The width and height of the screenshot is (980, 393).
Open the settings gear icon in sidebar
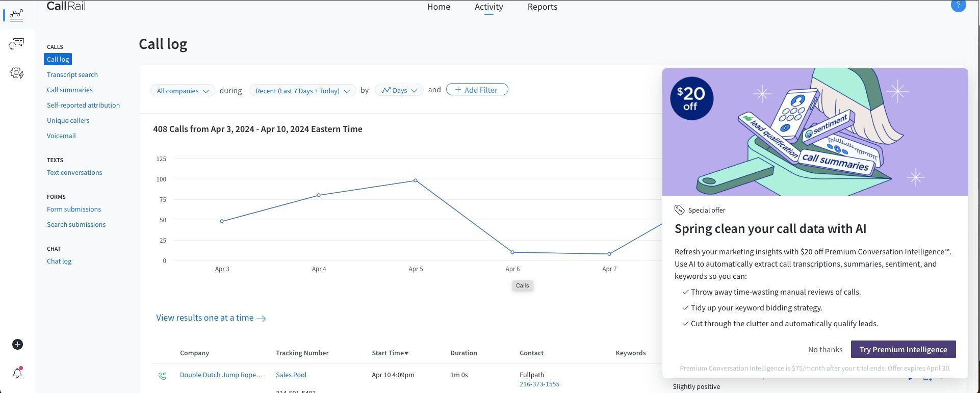point(17,73)
